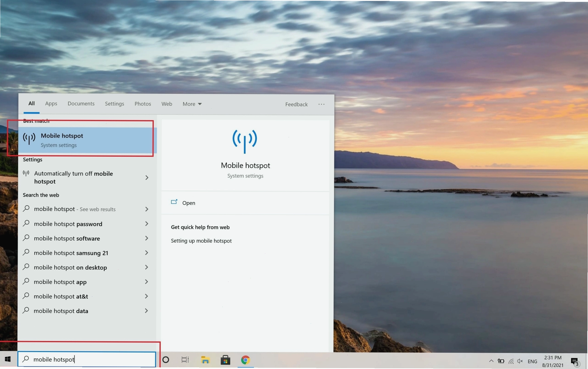Launch File Explorer from taskbar
The height and width of the screenshot is (369, 588).
(x=205, y=360)
